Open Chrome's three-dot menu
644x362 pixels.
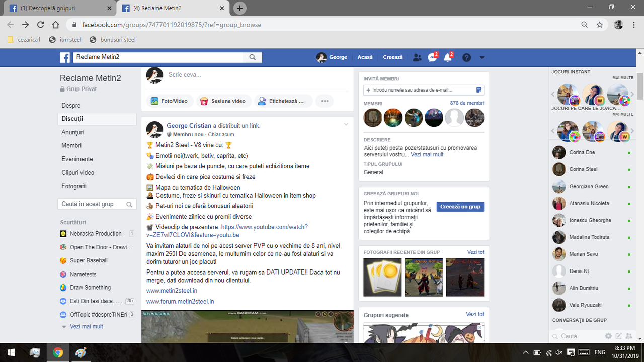[633, 25]
